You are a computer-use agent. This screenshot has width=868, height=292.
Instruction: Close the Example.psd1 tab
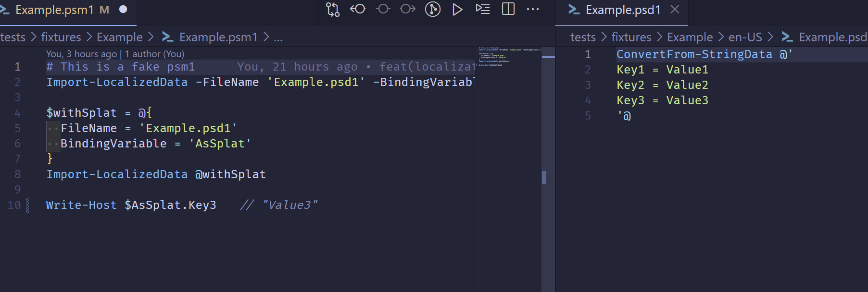[x=675, y=9]
